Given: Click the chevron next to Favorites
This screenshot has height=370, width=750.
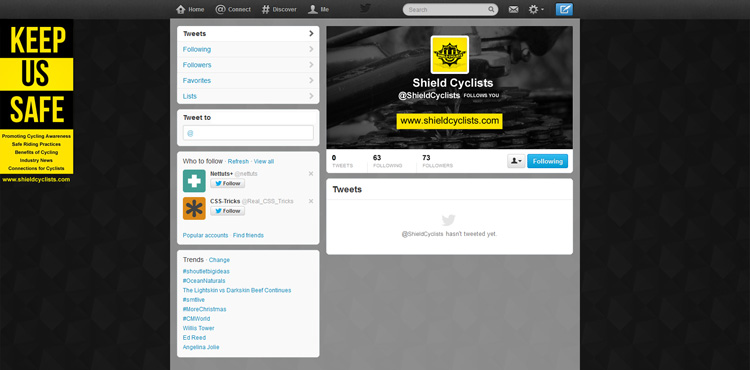Looking at the screenshot, I should (x=311, y=80).
